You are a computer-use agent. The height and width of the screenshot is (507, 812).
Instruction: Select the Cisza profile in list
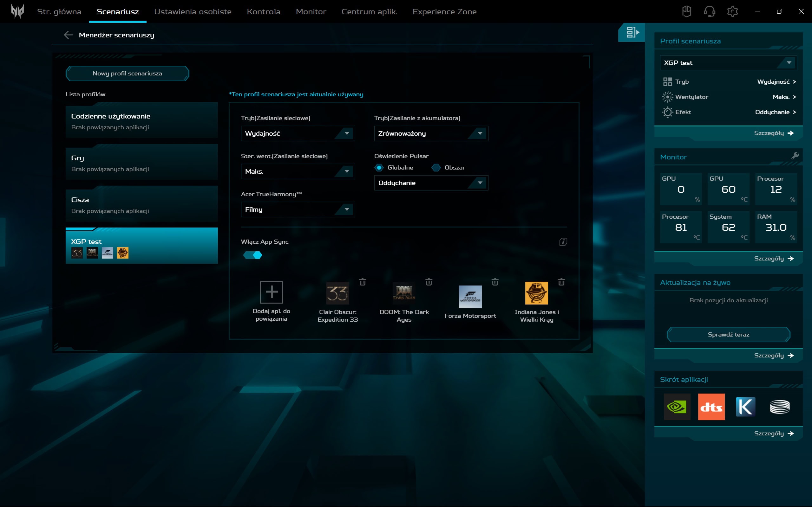tap(141, 204)
